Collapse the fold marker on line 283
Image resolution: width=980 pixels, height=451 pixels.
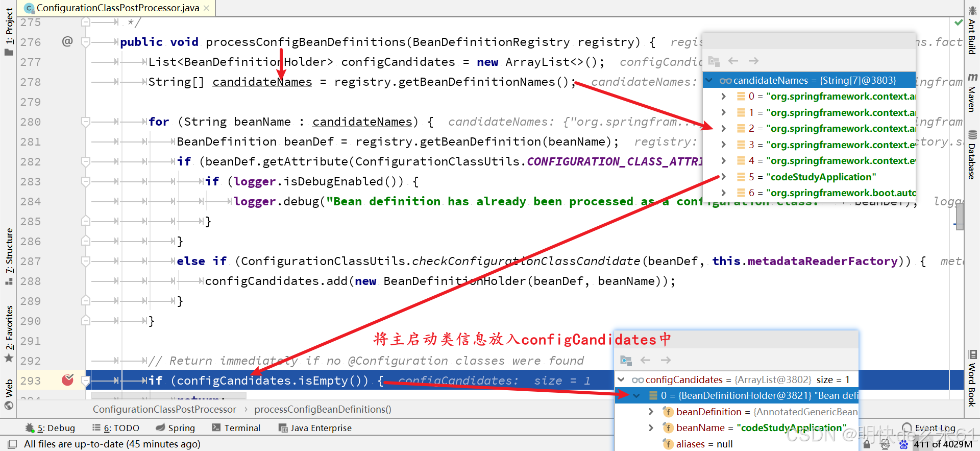coord(86,181)
